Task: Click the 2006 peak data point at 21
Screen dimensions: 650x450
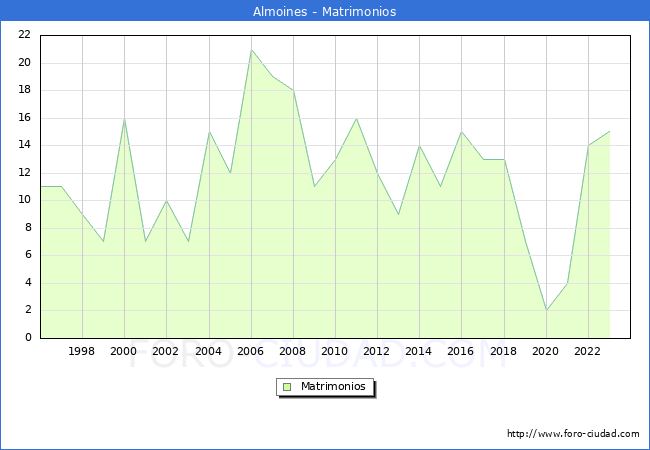Action: [x=251, y=50]
